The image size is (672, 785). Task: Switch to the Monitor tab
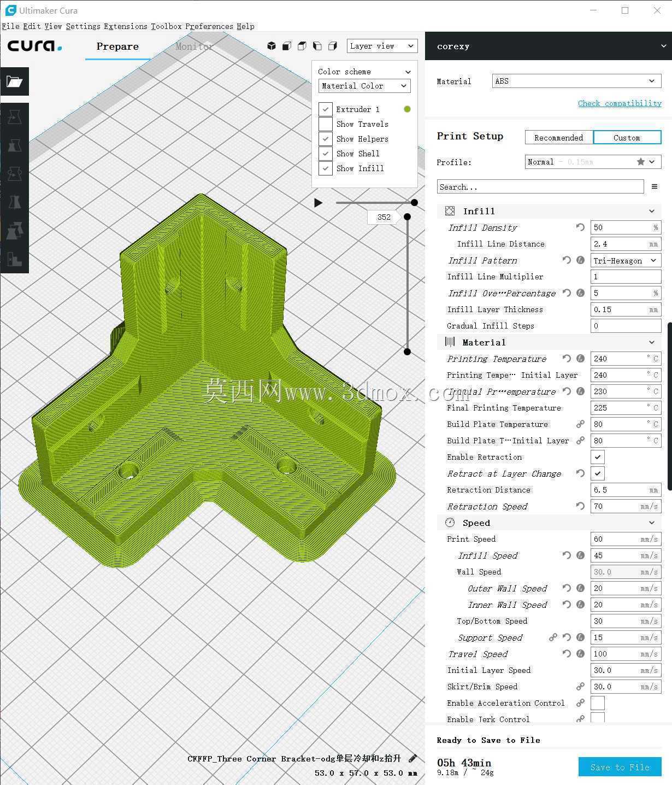(194, 46)
